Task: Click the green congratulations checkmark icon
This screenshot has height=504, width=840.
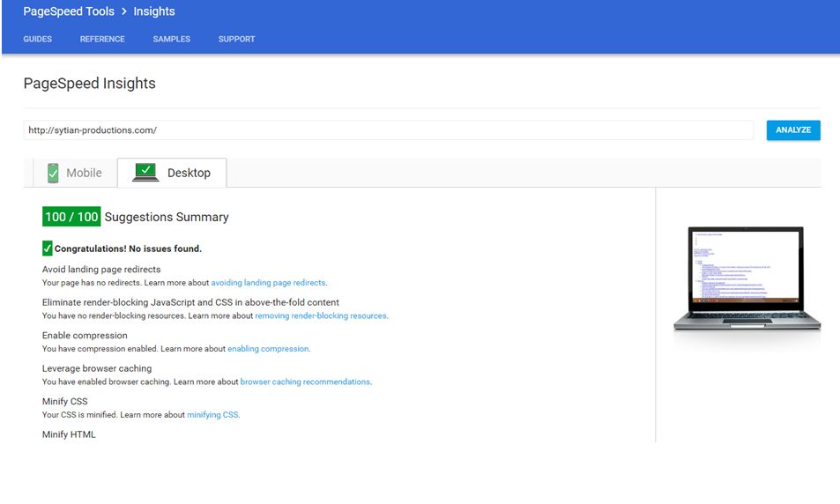Action: 47,248
